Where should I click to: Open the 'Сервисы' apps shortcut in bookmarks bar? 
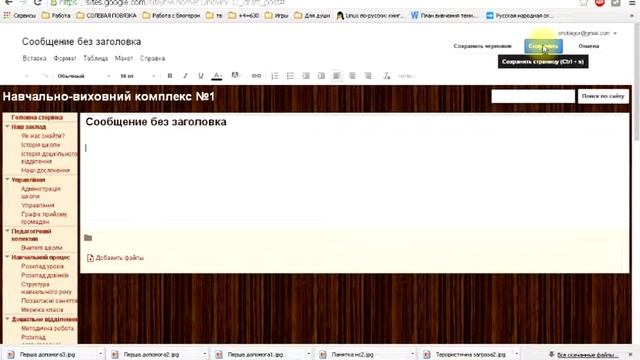click(x=19, y=16)
